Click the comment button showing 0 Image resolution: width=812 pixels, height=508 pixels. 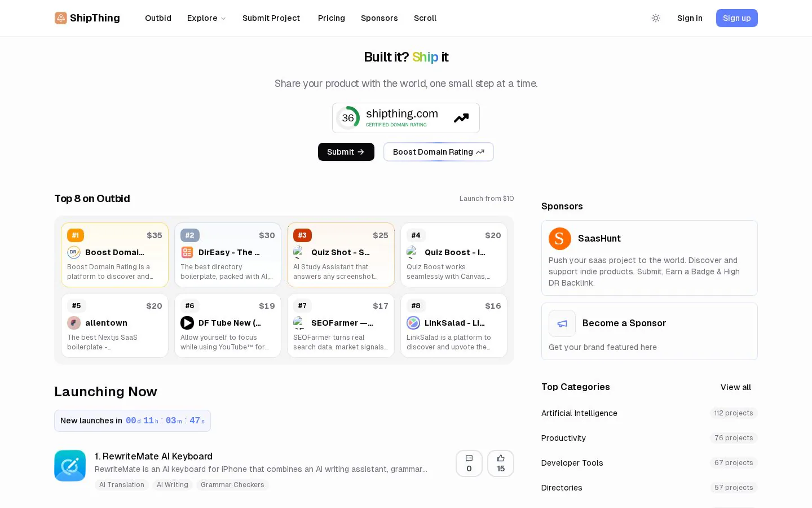point(469,463)
